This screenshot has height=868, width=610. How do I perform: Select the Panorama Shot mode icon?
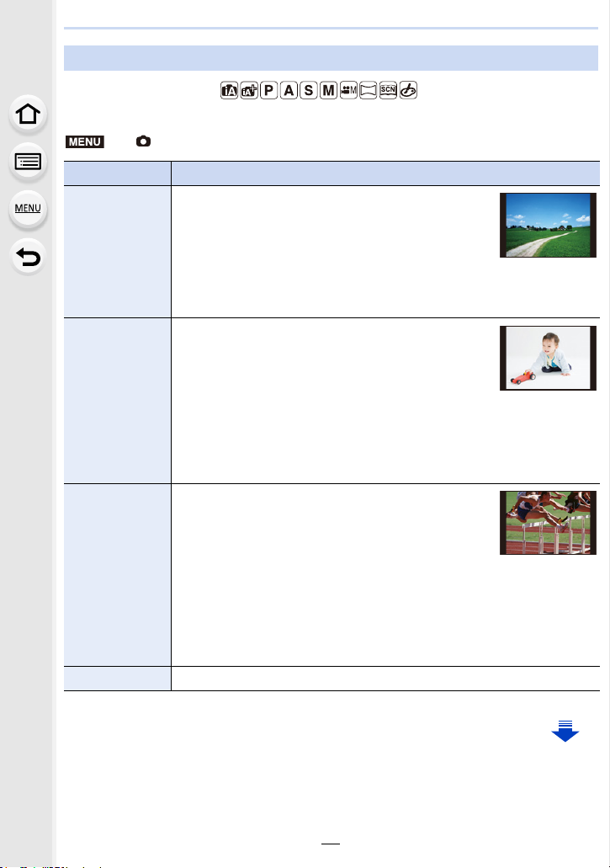tap(369, 90)
